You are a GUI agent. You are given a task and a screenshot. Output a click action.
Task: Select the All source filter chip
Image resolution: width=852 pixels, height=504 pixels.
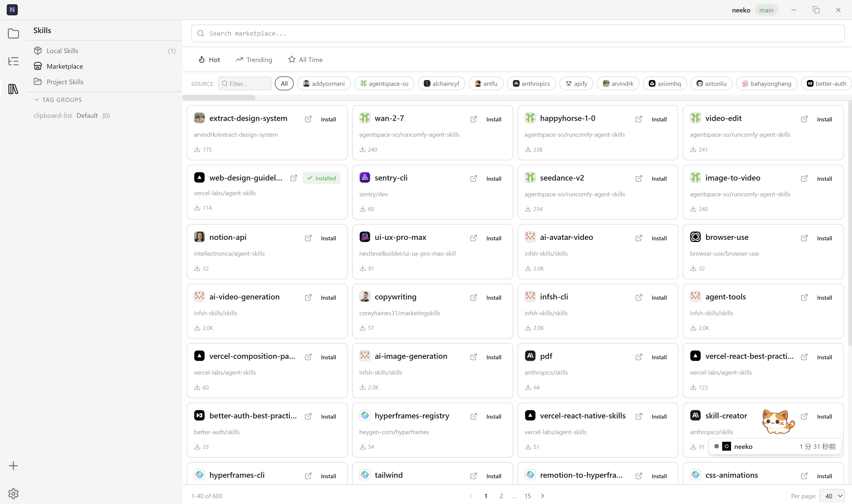pyautogui.click(x=284, y=84)
